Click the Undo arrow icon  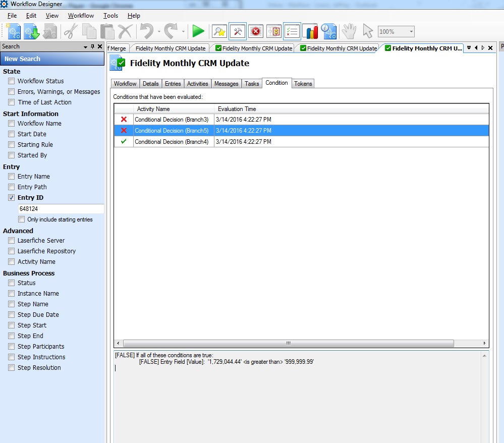pos(147,31)
